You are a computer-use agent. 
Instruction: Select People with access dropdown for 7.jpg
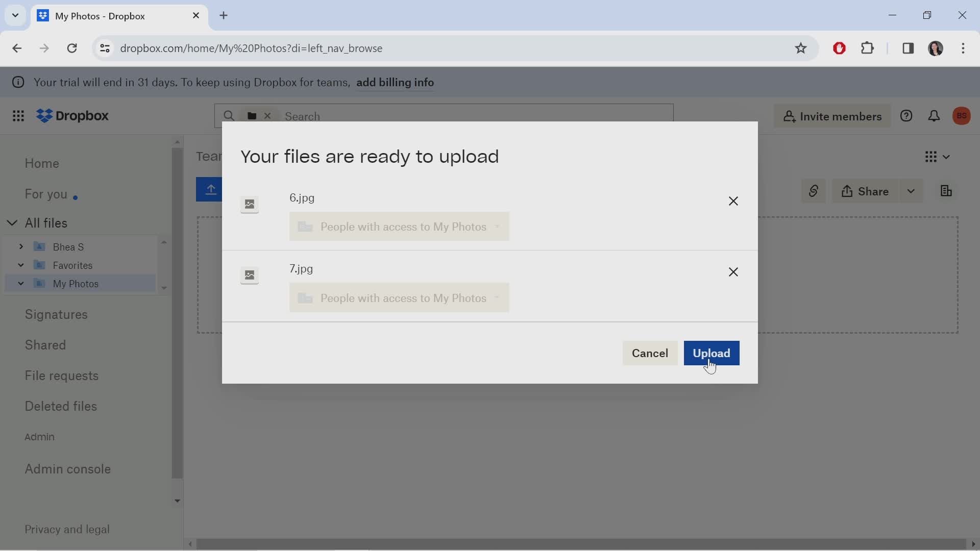[399, 297]
